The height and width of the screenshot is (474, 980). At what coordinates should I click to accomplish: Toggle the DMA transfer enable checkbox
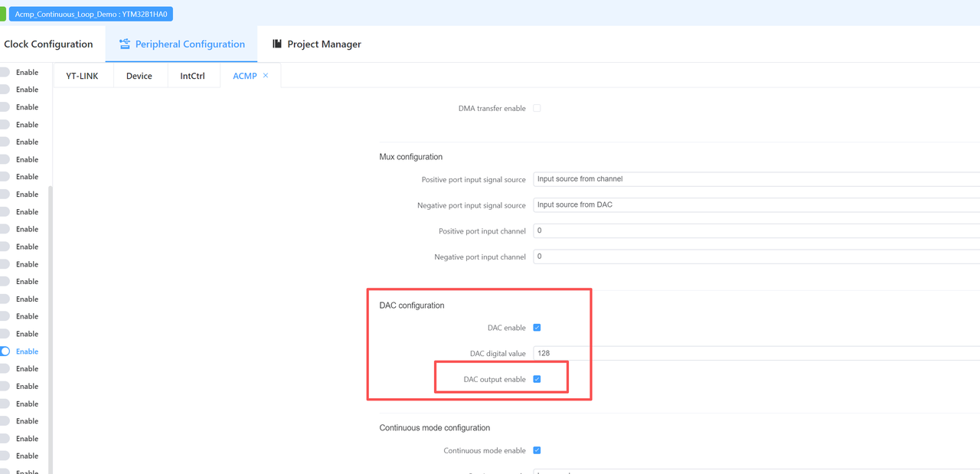537,109
